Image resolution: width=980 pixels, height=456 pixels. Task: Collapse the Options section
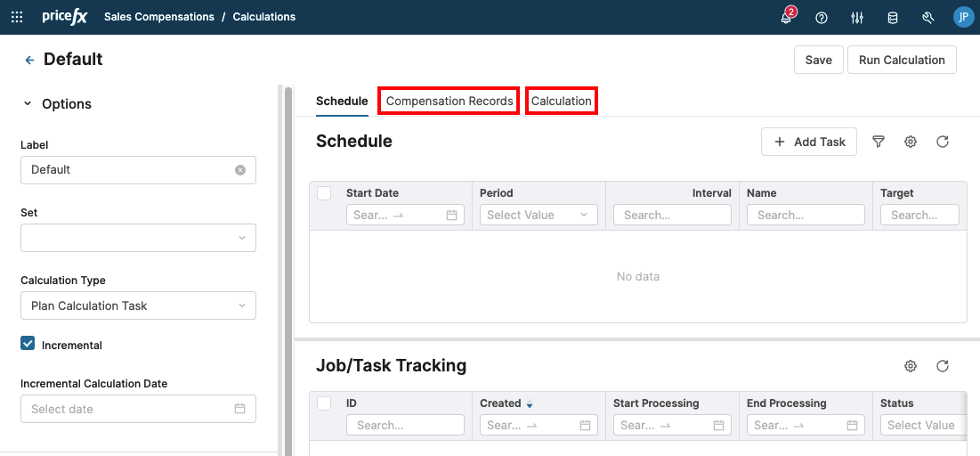click(x=28, y=104)
